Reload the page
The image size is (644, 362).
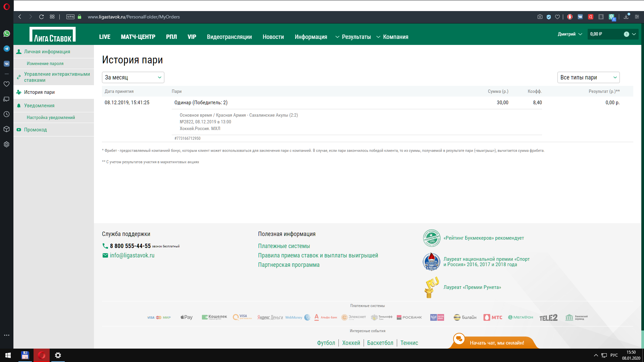pyautogui.click(x=41, y=17)
